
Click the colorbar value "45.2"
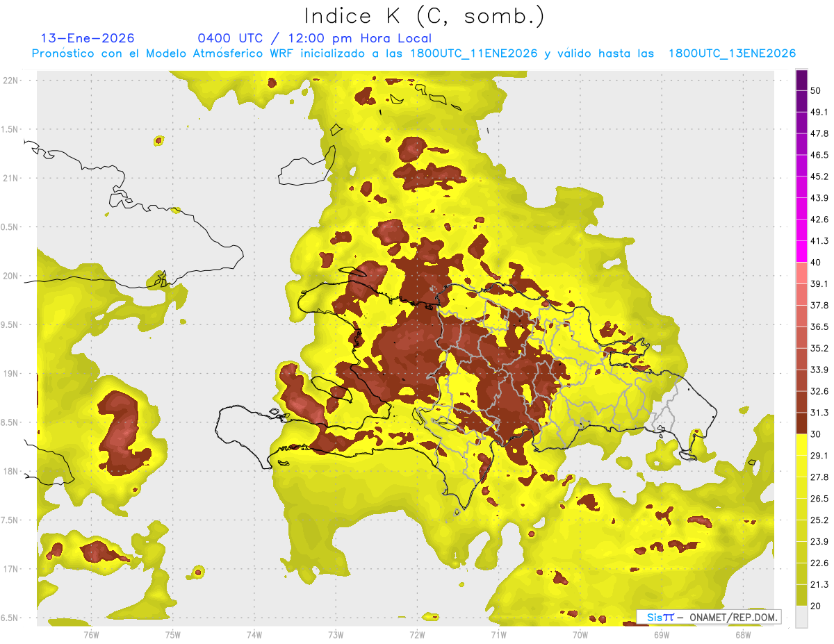click(x=819, y=176)
